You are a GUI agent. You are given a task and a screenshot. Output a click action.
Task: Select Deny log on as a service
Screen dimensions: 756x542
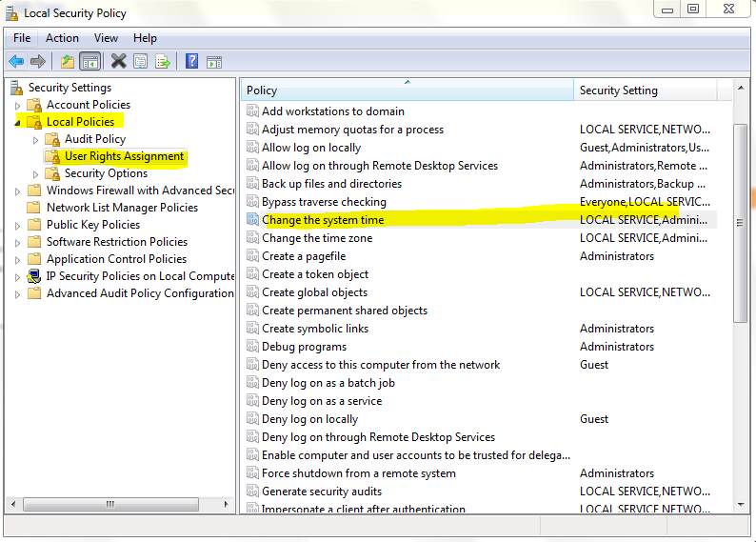tap(322, 401)
